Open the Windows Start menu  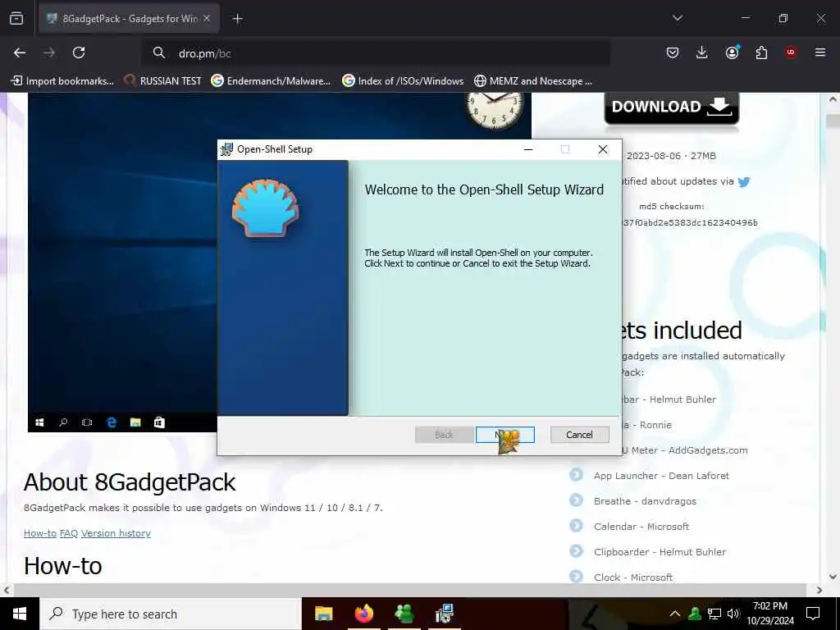point(20,614)
